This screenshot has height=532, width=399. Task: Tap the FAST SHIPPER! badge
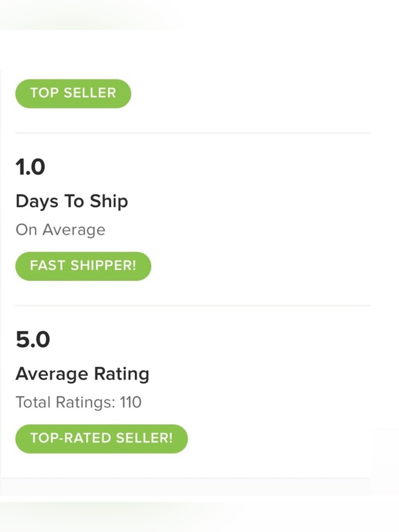tap(83, 266)
